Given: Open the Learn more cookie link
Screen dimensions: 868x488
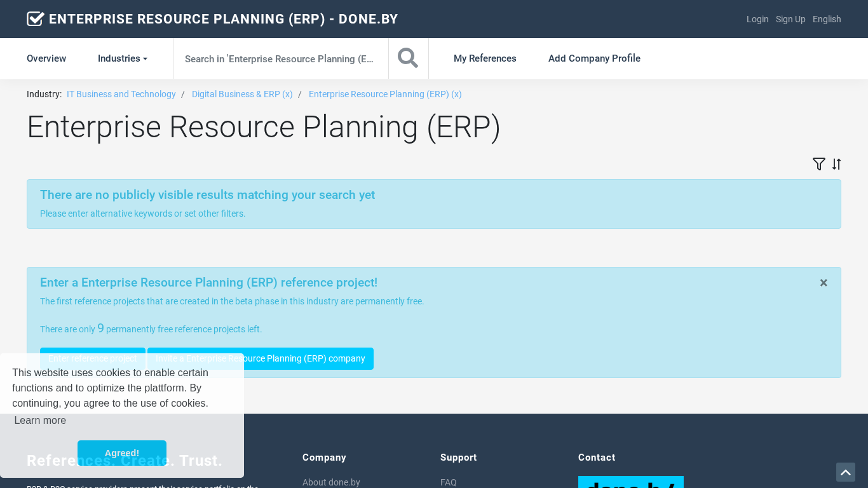Looking at the screenshot, I should (x=40, y=420).
